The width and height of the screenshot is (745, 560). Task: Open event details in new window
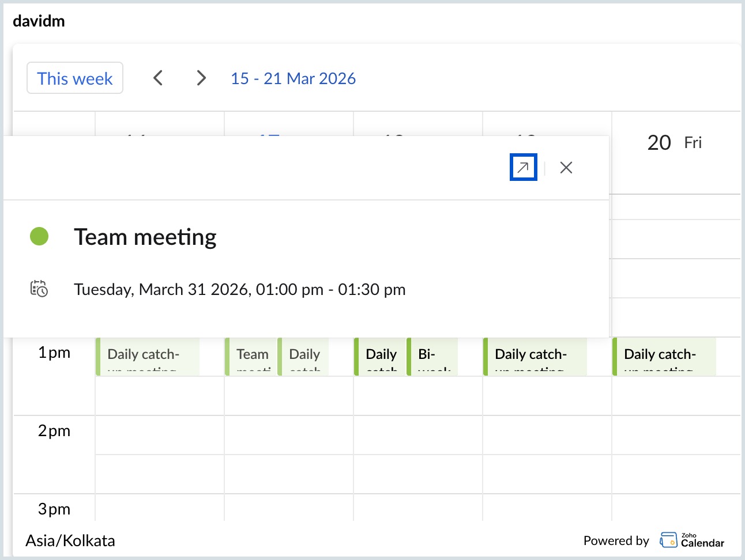523,168
